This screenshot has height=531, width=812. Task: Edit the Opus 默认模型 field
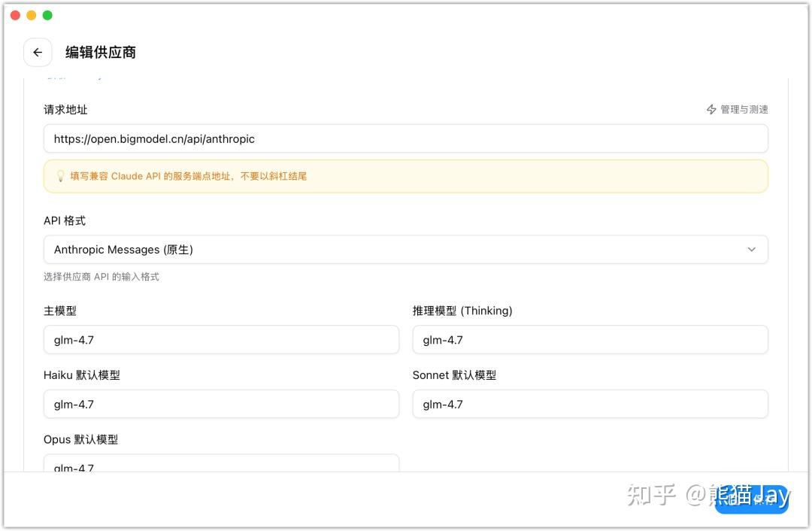pyautogui.click(x=221, y=463)
